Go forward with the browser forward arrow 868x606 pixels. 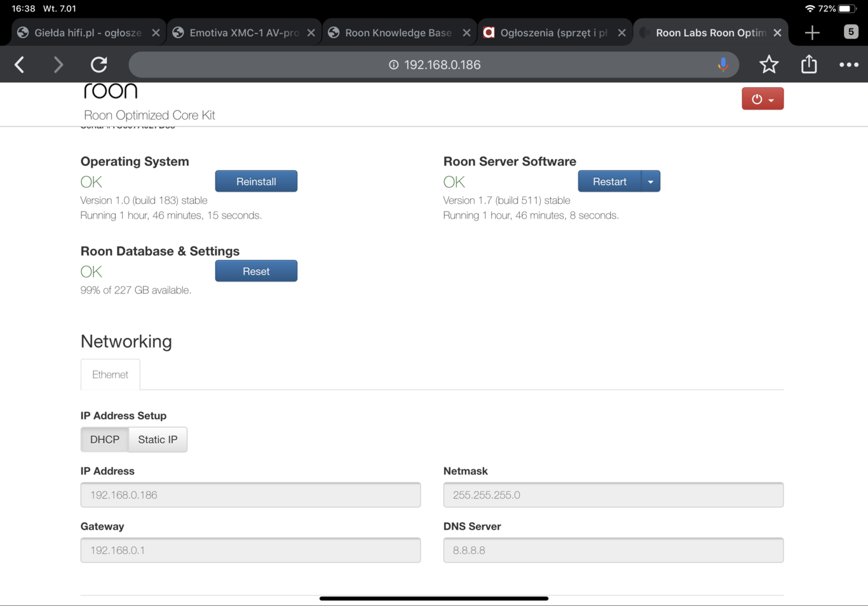coord(58,64)
